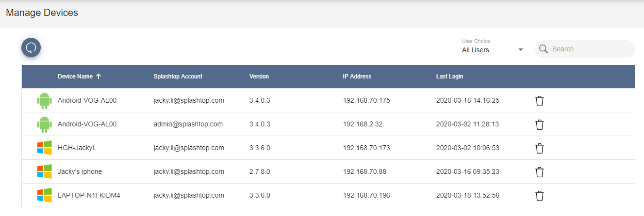Open the User Choice dropdown arrow
Screen dimensions: 644x216
click(520, 50)
